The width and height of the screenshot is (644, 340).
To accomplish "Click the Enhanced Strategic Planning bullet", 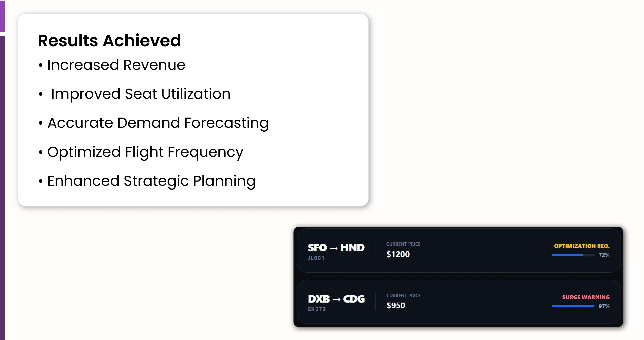I will click(151, 181).
